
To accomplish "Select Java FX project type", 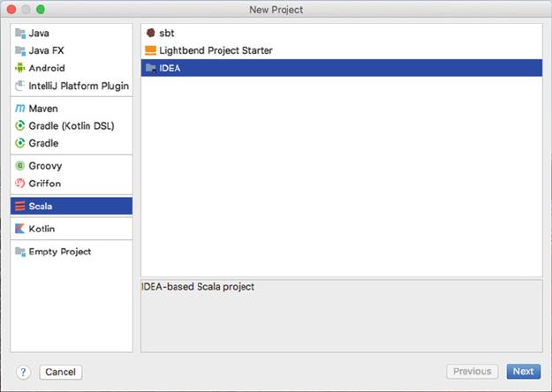I will pyautogui.click(x=44, y=50).
